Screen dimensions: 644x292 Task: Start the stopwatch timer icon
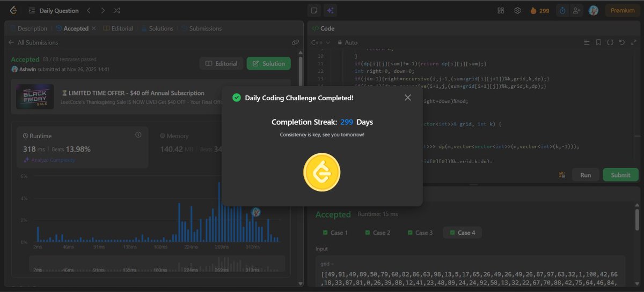pos(562,10)
